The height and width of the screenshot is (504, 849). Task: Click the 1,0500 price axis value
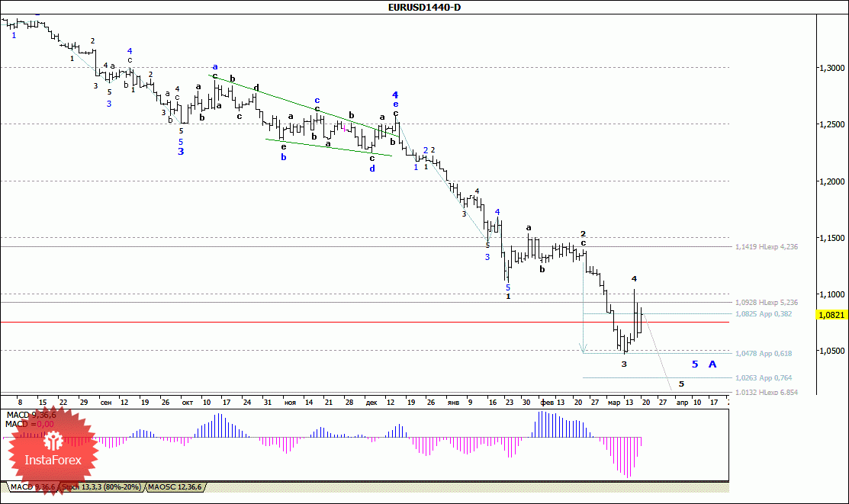coord(831,350)
